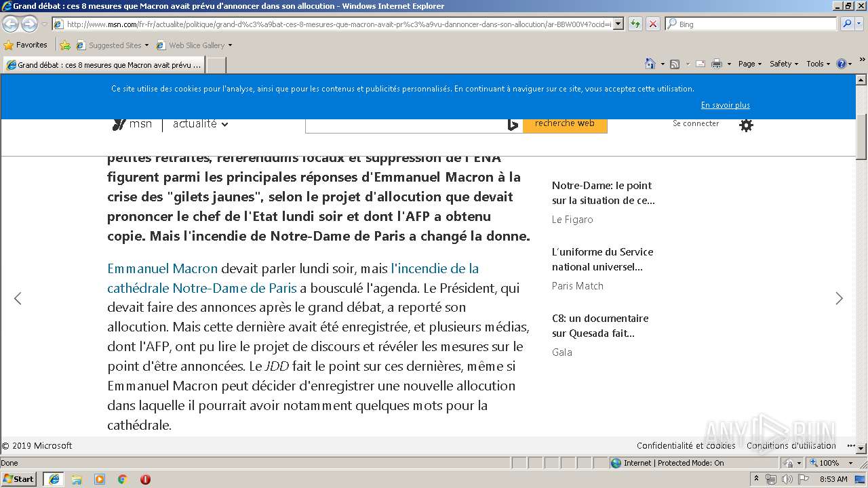Click the vertical scrollbar down arrow
Viewport: 868px width, 488px height.
click(861, 448)
